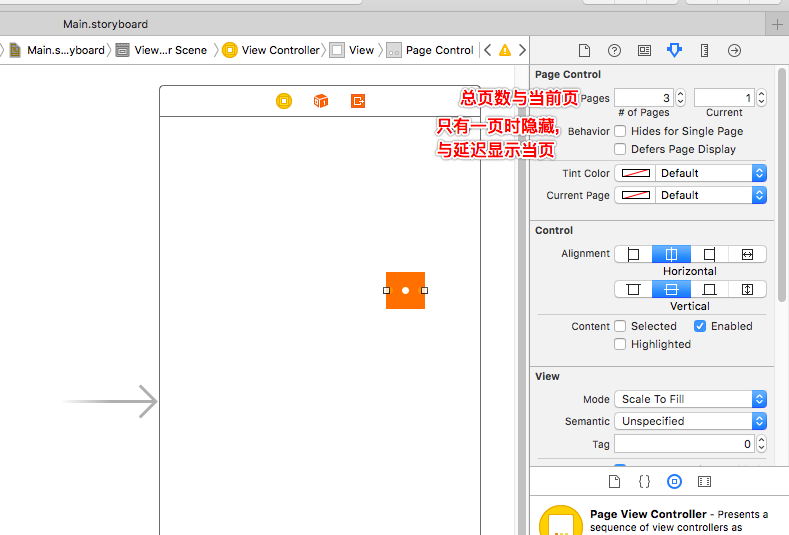Set horizontal alignment to left

tap(634, 254)
